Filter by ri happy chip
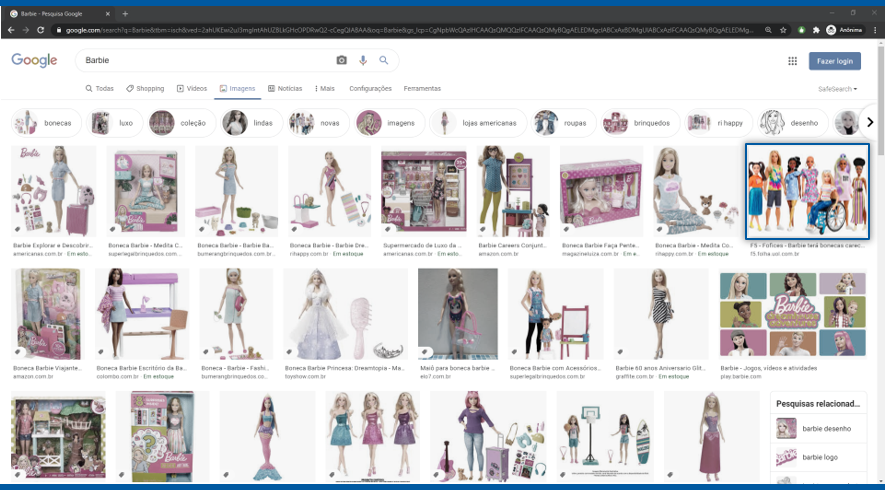Viewport: 888px width, 490px height. click(x=719, y=123)
